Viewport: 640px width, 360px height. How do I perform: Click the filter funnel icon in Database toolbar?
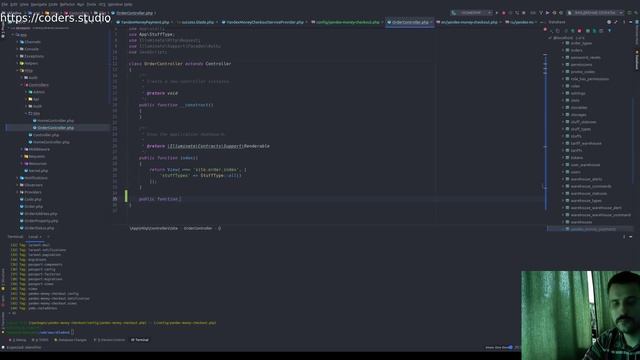609,31
